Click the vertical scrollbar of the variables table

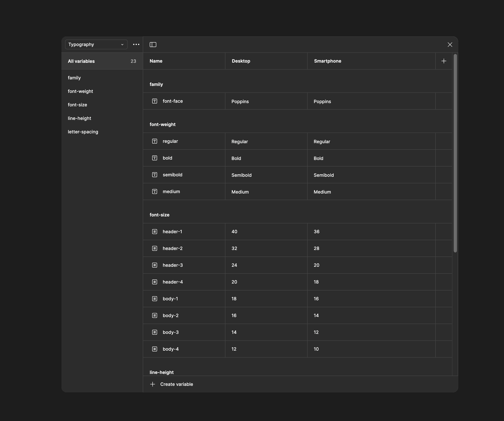455,154
